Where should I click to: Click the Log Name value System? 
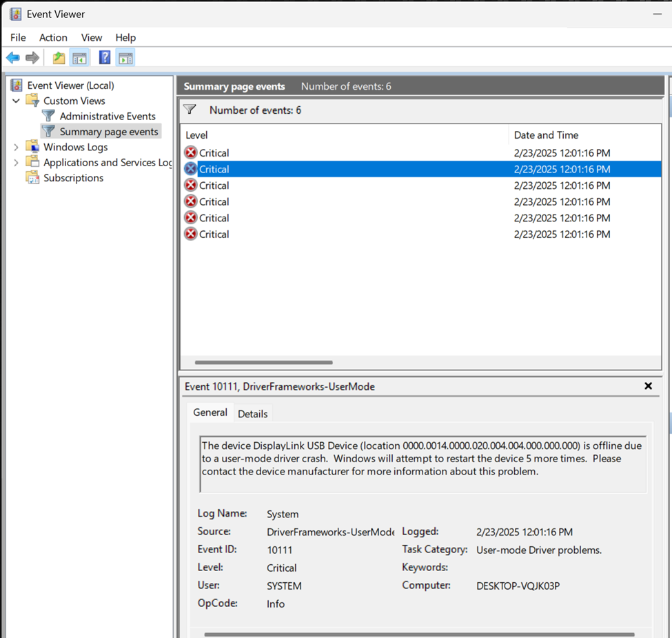[x=283, y=514]
